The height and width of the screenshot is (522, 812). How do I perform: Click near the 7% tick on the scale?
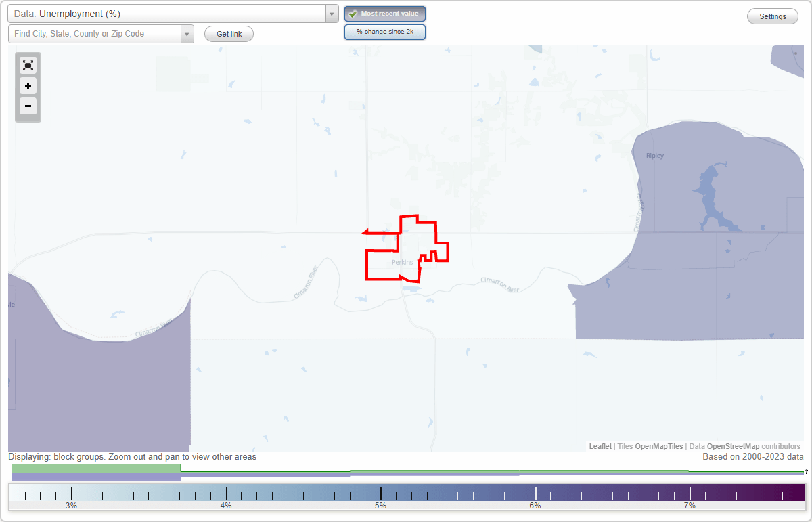(x=690, y=492)
